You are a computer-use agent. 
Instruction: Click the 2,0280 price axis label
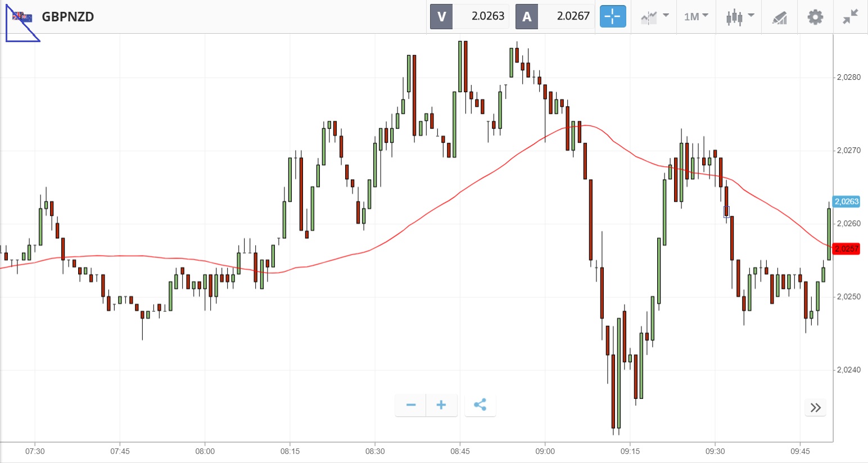click(848, 78)
